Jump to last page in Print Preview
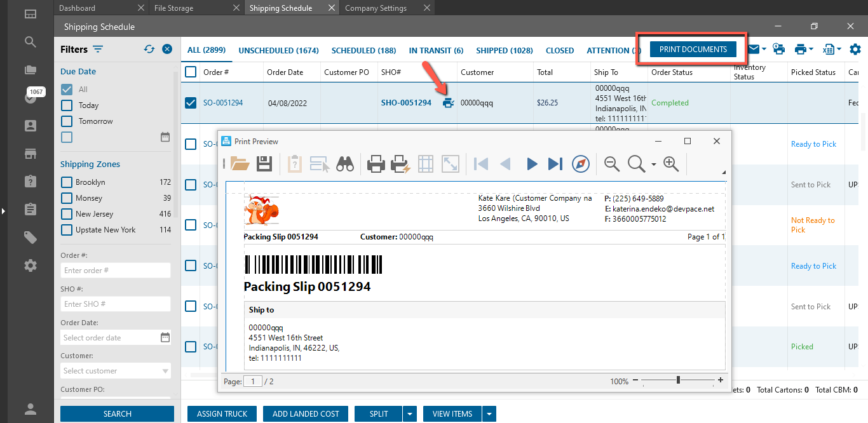Image resolution: width=868 pixels, height=423 pixels. (555, 164)
